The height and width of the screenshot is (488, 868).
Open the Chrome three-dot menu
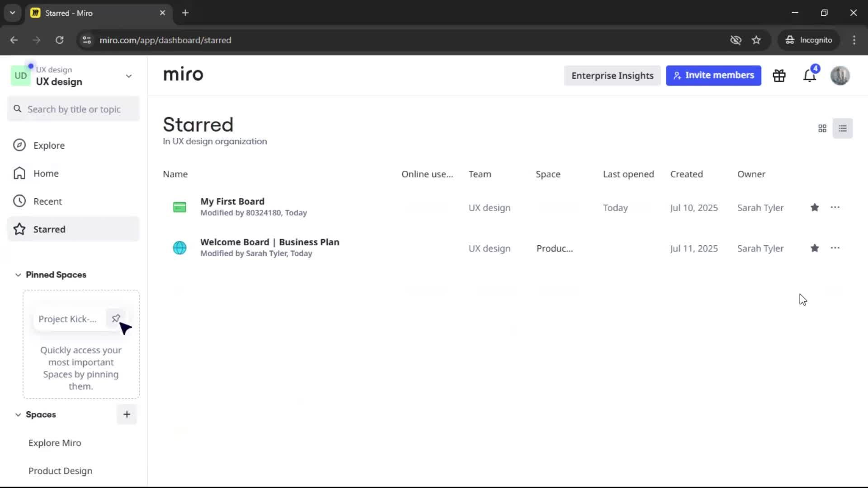(854, 40)
